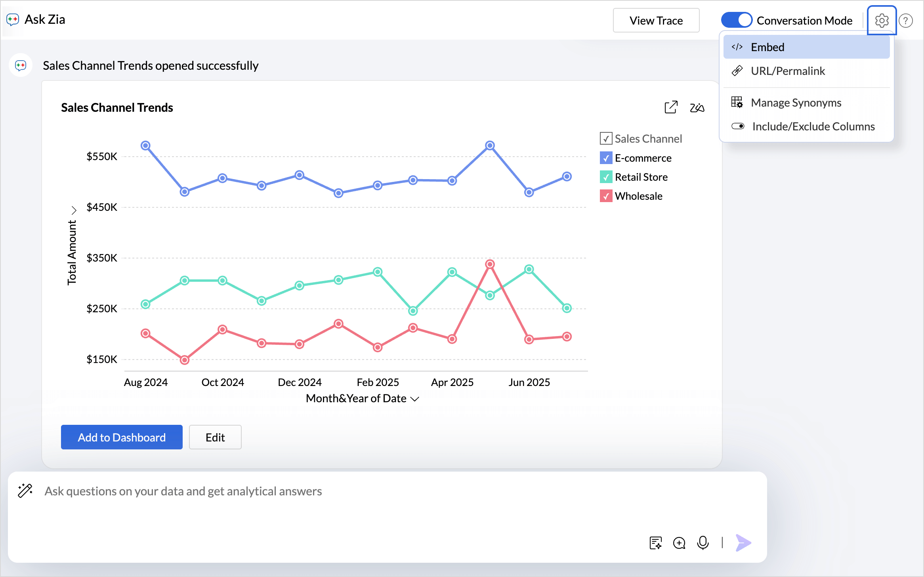This screenshot has width=924, height=577.
Task: Click the Zia insights icon
Action: click(697, 108)
